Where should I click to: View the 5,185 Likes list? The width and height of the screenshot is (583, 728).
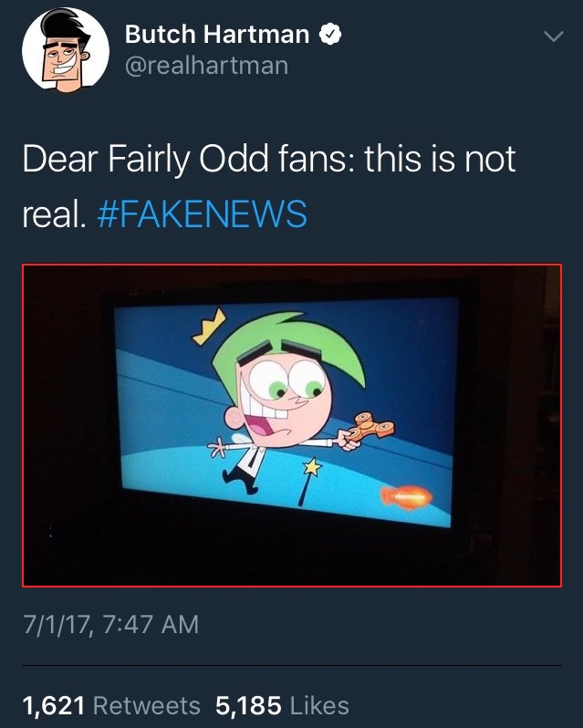click(x=282, y=705)
